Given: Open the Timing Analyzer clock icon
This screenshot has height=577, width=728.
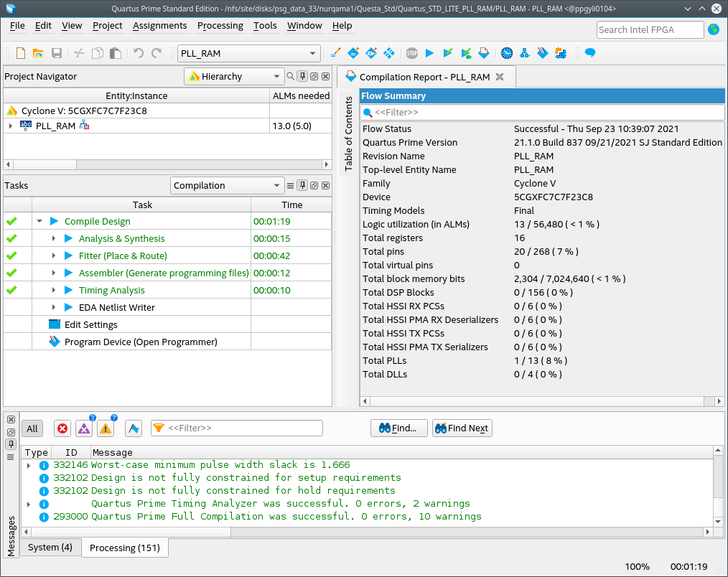Looking at the screenshot, I should point(507,53).
